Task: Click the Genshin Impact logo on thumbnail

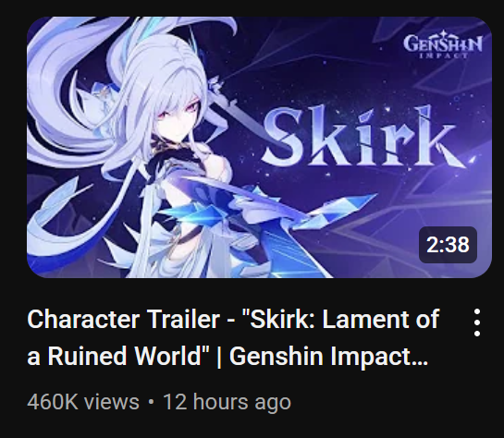Action: tap(443, 44)
